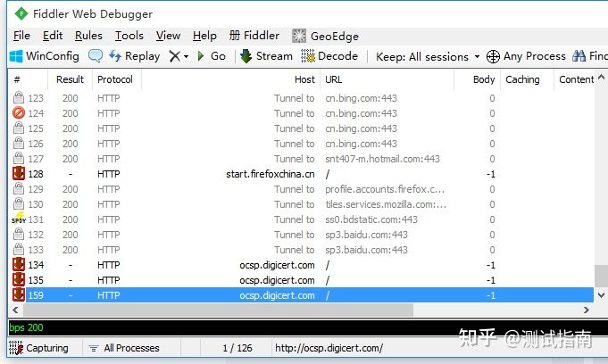Click the 1 / 126 session count

tap(237, 348)
